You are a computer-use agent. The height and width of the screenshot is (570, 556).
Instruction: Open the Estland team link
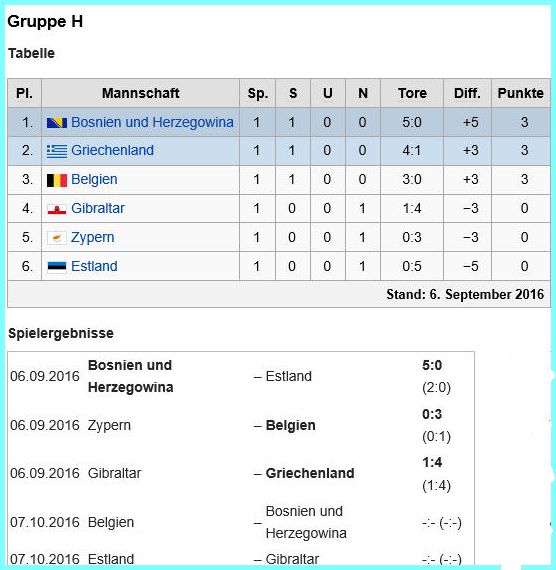coord(94,266)
